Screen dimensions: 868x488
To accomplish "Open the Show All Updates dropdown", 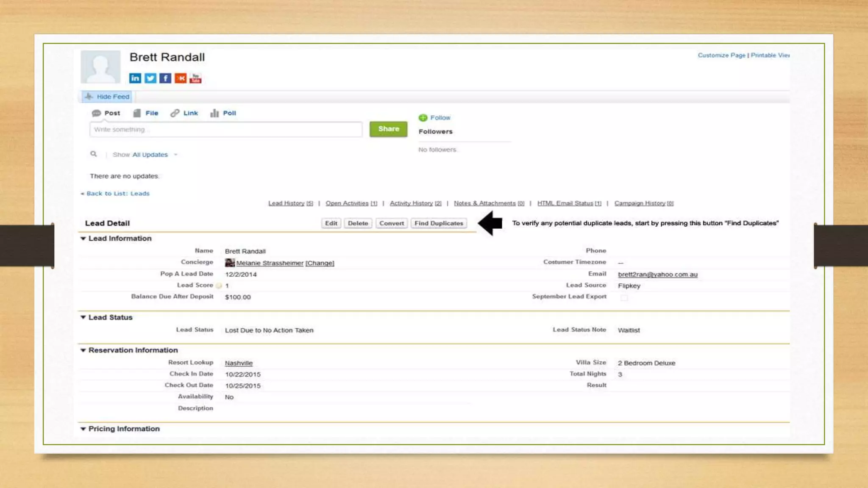I will (x=175, y=155).
